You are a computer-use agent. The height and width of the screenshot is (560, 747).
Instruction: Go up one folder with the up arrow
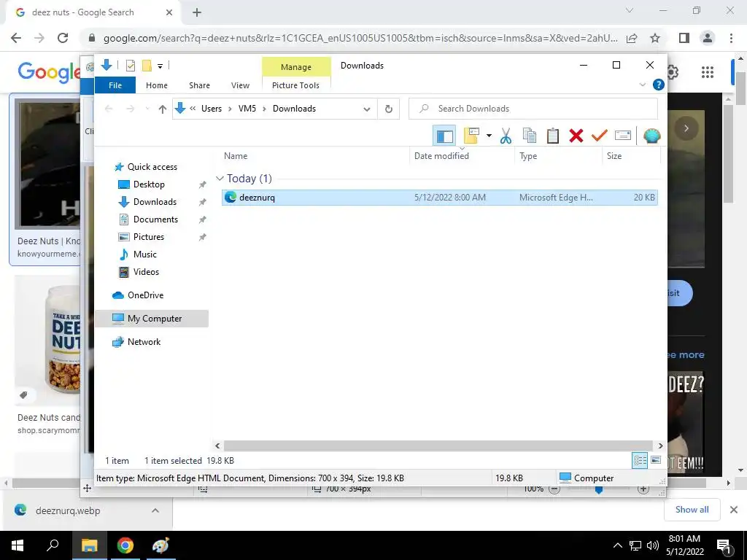[163, 109]
